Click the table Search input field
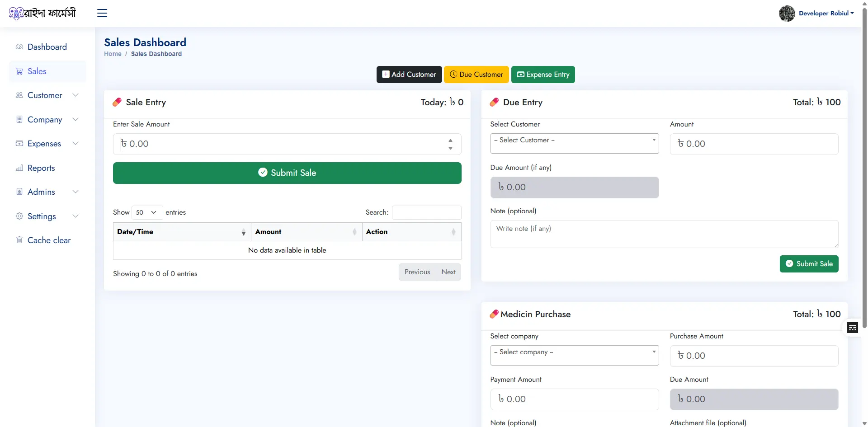868x427 pixels. [x=426, y=212]
